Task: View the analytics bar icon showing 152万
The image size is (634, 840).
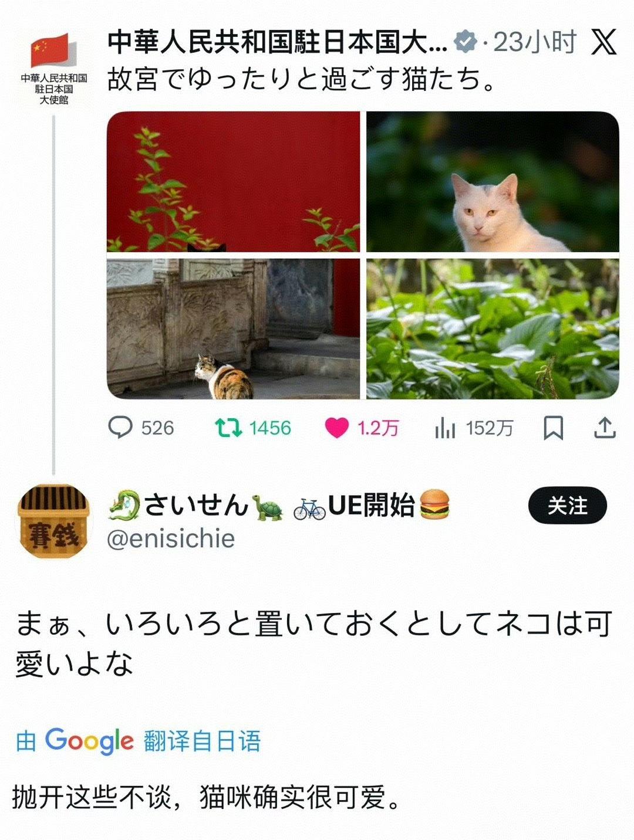Action: [445, 428]
